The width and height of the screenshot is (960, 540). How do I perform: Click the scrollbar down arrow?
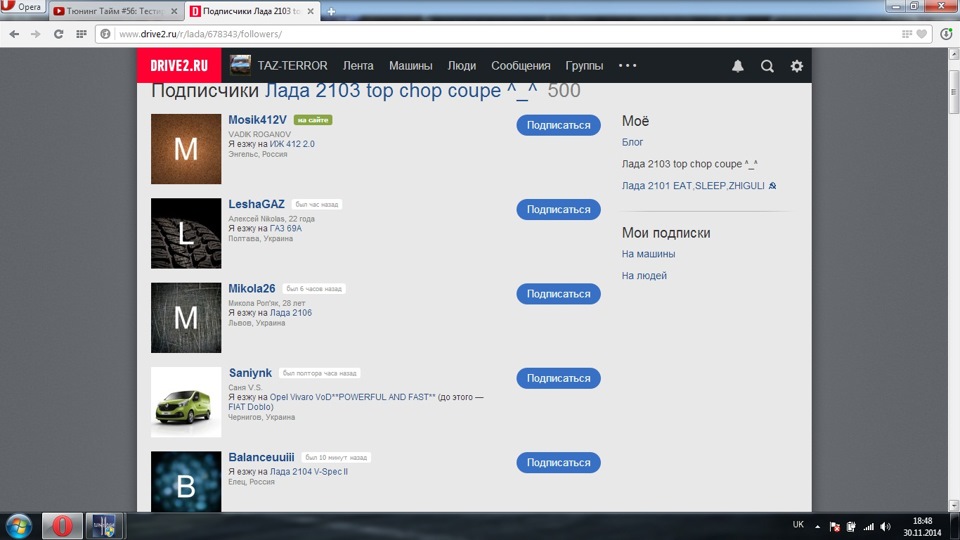point(953,506)
